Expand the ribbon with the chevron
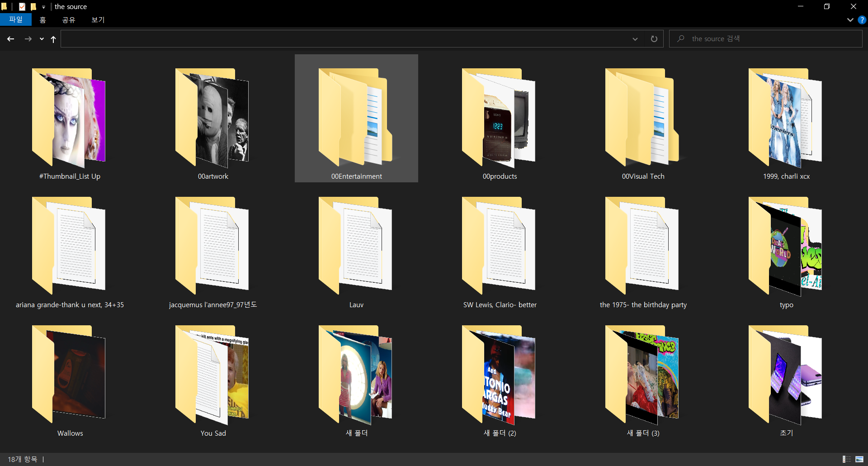 850,20
